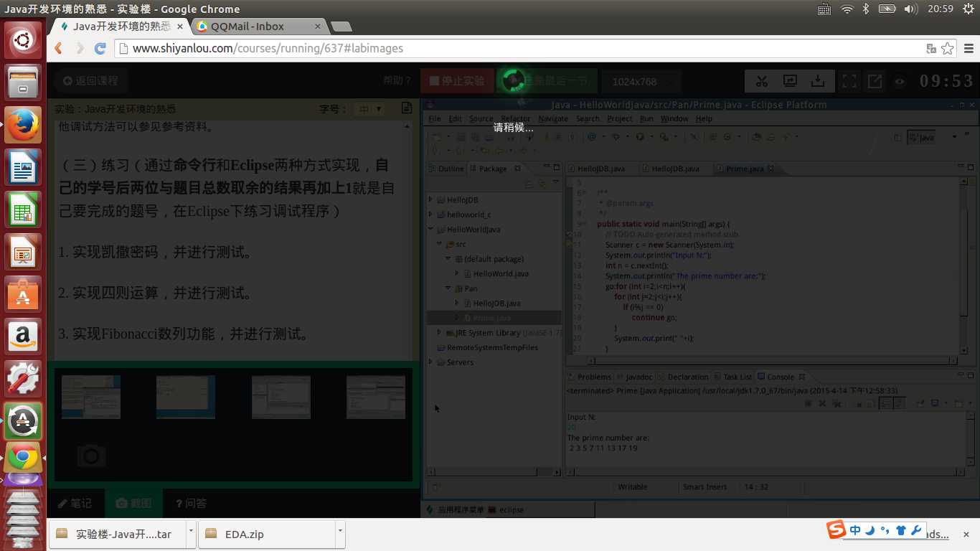The height and width of the screenshot is (551, 980).
Task: Select Prime.java in the Package Explorer tree
Action: (x=492, y=318)
